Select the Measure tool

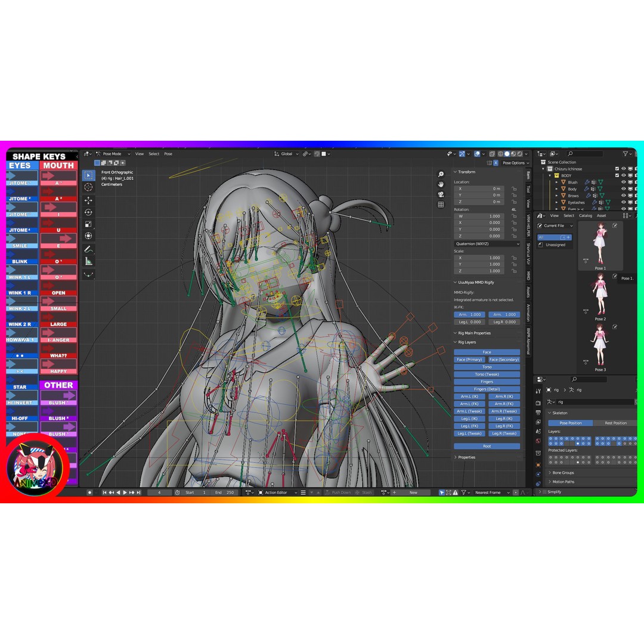[x=88, y=261]
